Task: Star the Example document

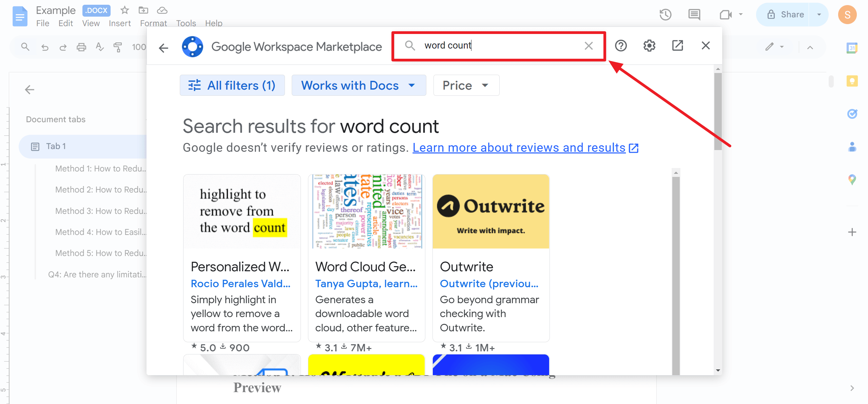Action: 124,10
